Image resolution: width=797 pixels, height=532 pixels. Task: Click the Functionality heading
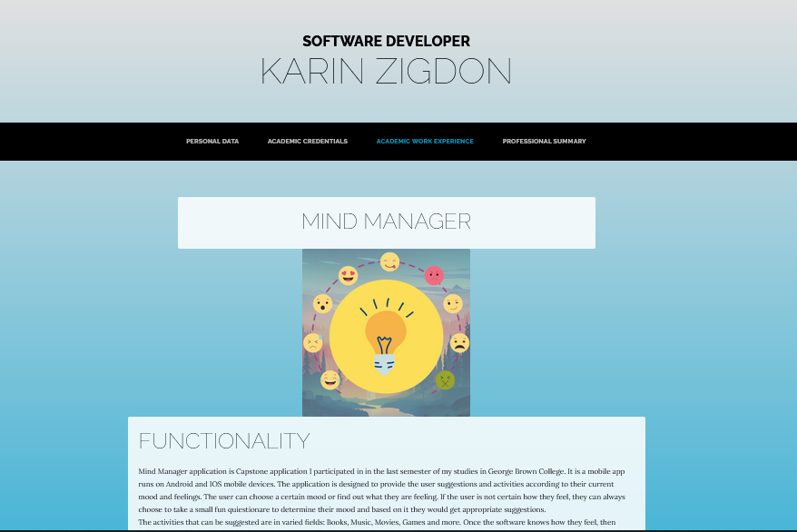pos(223,441)
